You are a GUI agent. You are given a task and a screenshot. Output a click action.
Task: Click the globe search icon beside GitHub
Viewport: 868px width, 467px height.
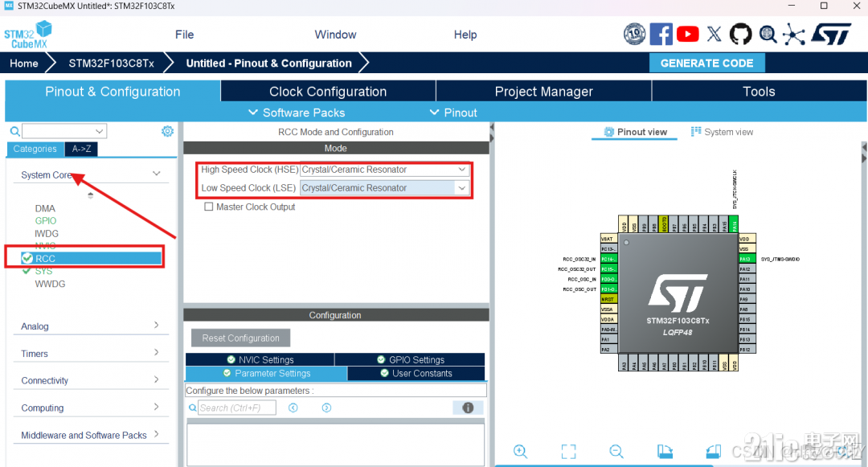[x=768, y=35]
